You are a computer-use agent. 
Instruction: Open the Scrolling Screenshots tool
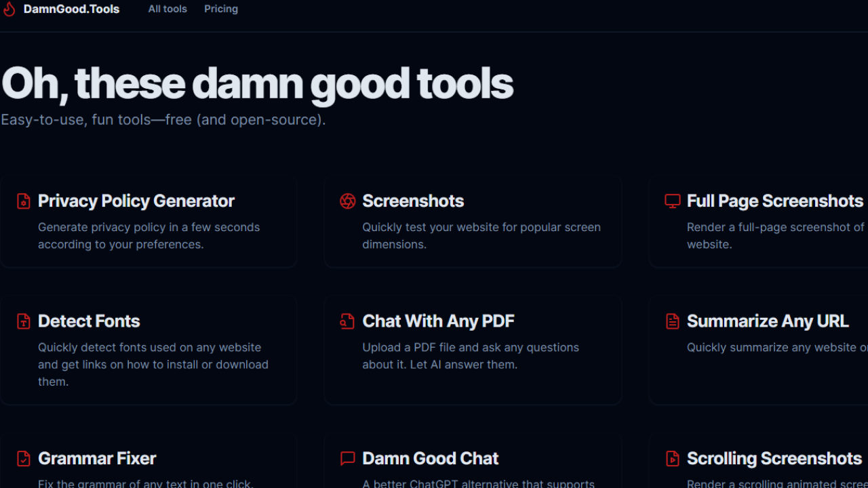[774, 459]
